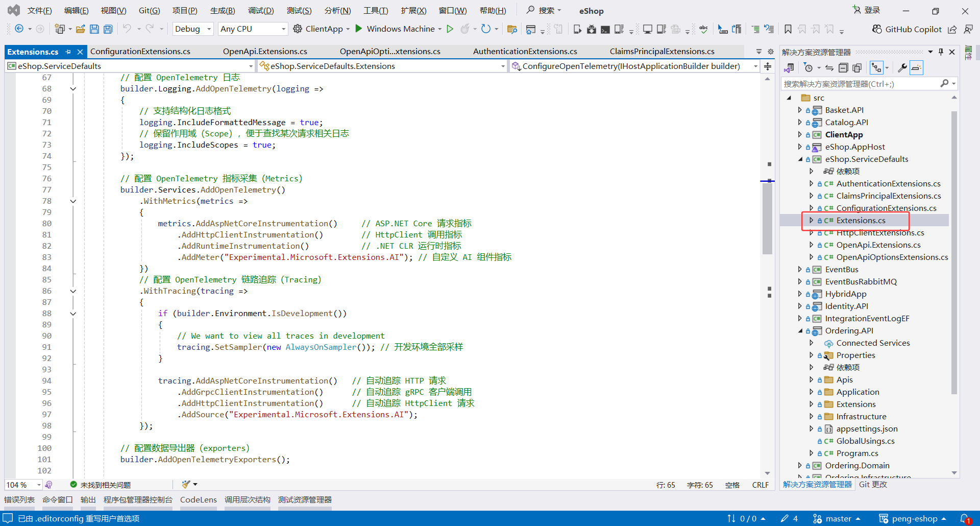Click the spell checker abc icon
980x526 pixels.
click(703, 29)
